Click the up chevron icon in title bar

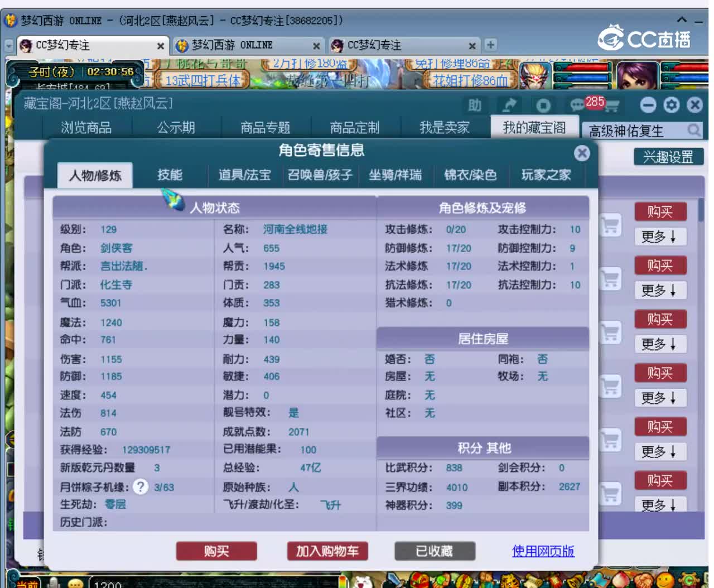click(682, 20)
